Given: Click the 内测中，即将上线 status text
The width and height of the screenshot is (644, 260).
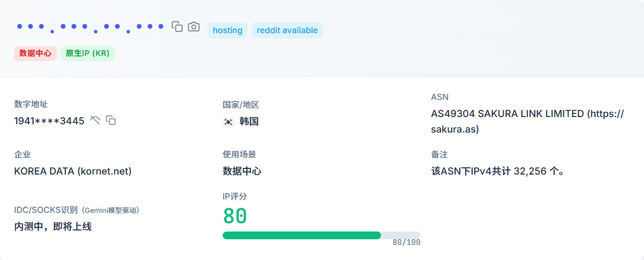Looking at the screenshot, I should point(53,226).
